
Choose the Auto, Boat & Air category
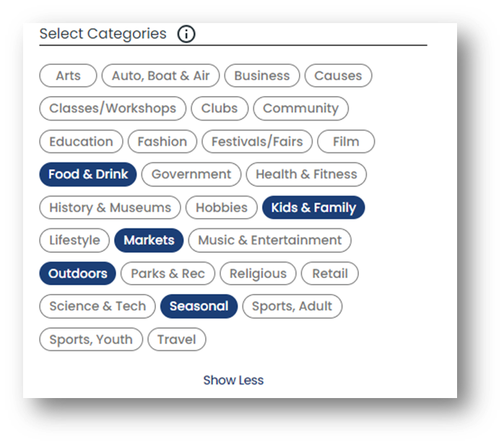[x=160, y=76]
